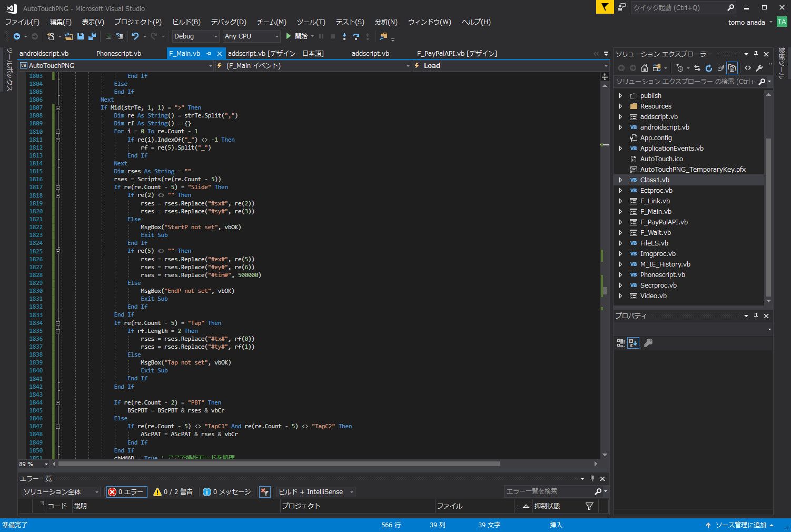This screenshot has width=791, height=532.
Task: Switch to F_PayPalAPI.vb [デザイン] tab
Action: (x=457, y=54)
